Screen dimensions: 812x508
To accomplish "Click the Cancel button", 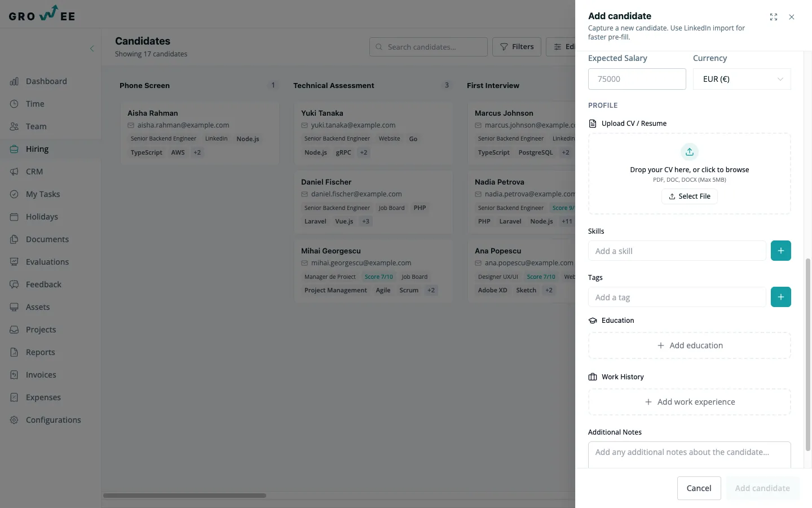I will tap(699, 488).
